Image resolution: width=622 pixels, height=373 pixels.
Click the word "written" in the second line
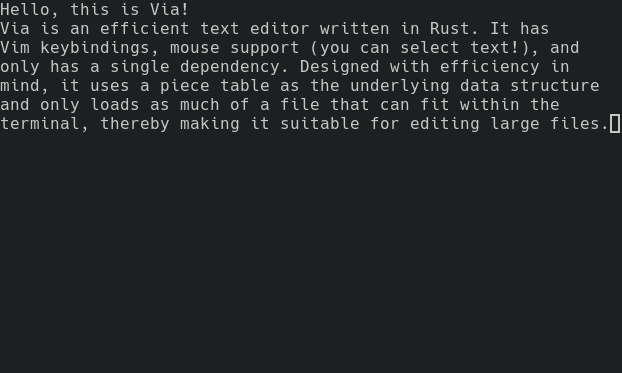355,29
